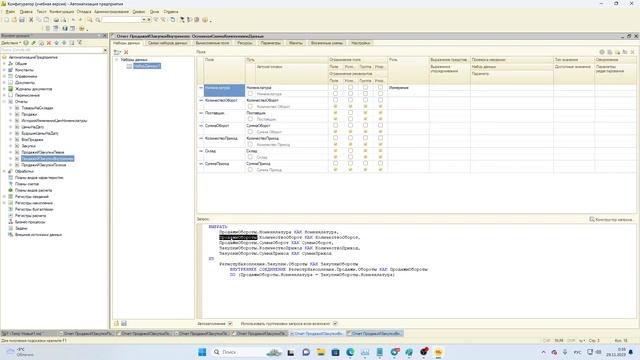The height and width of the screenshot is (360, 640).
Task: Switch to Связи наборов данных tab
Action: [167, 43]
